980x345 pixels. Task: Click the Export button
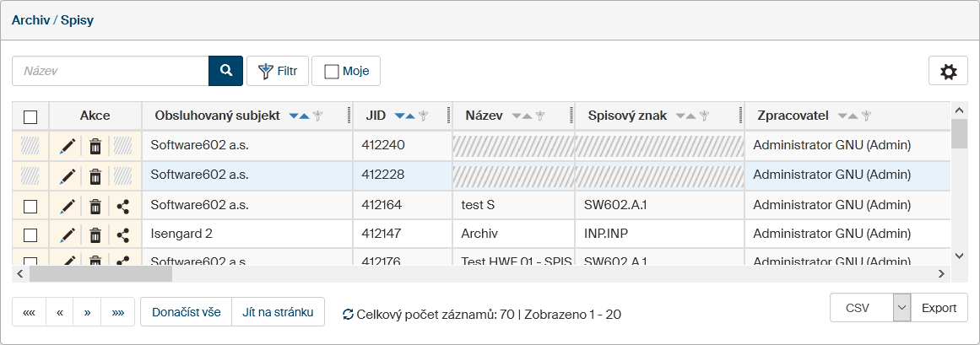tap(939, 308)
